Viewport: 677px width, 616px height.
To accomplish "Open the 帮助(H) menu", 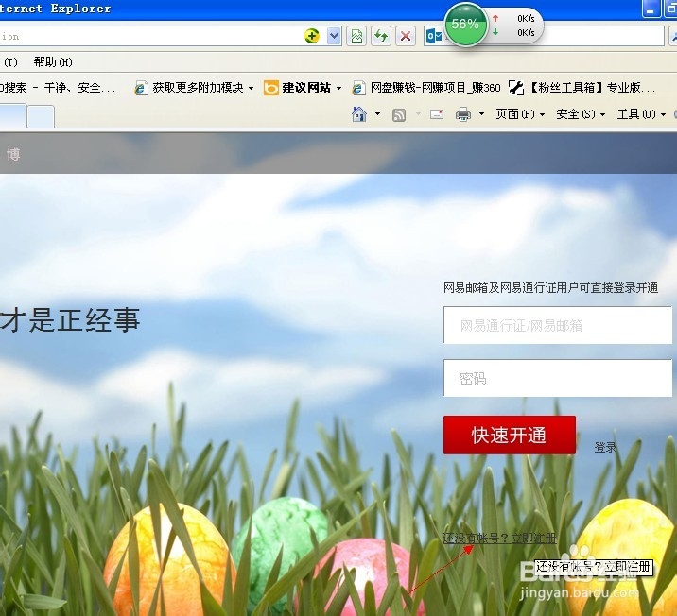I will coord(53,62).
